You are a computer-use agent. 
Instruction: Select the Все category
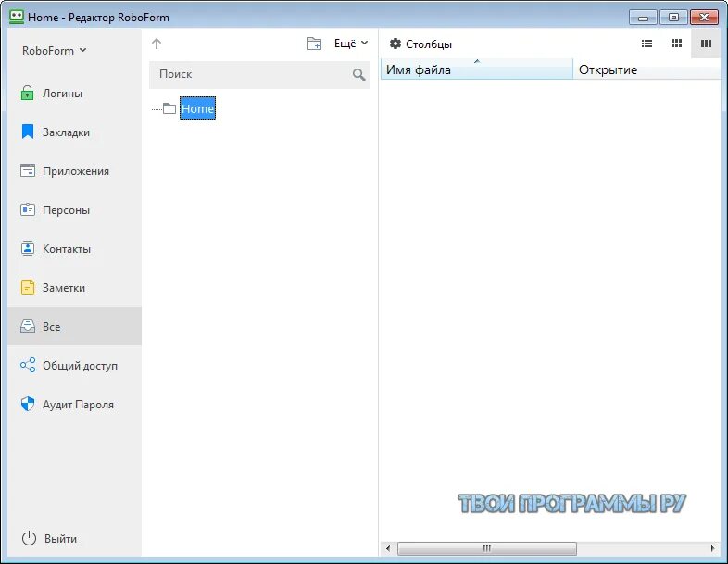coord(74,326)
